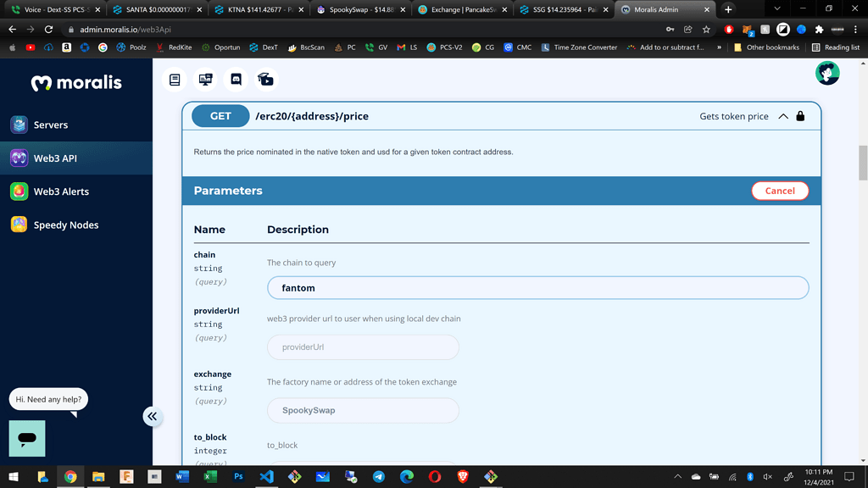Switch to the KTNA $141.42677 tab
Screen dimensions: 868x488
pos(259,9)
